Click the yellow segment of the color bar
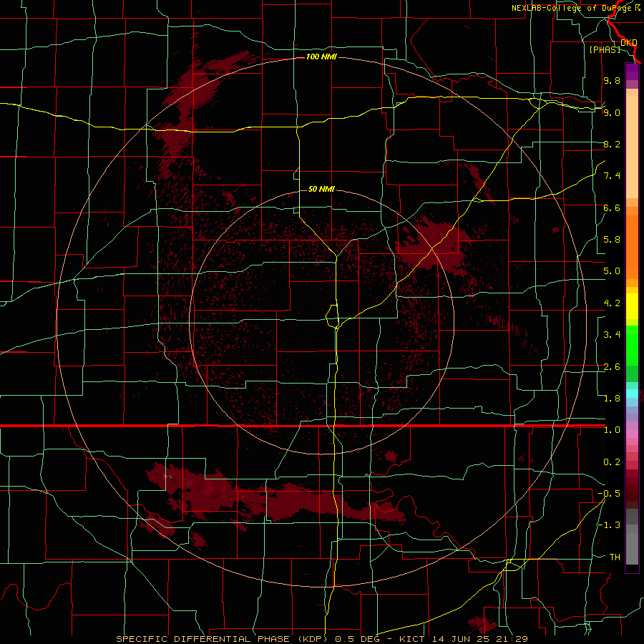 [632, 306]
